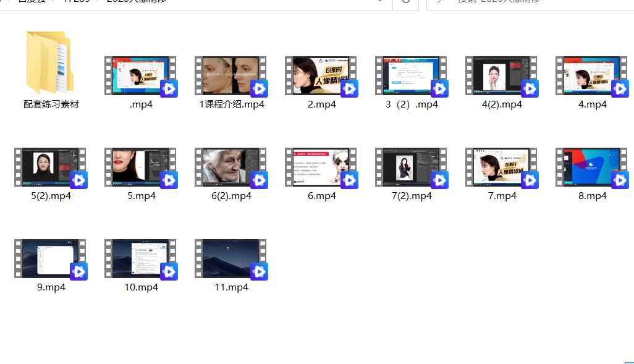Open the address bar history dropdown

pos(380,2)
